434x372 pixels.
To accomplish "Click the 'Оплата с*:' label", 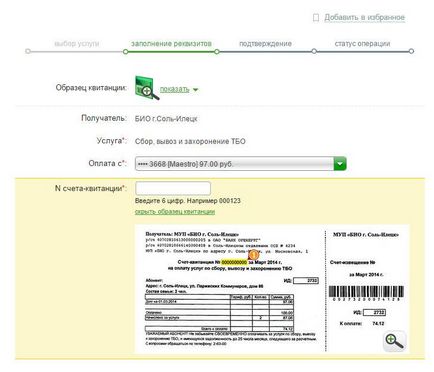I will tap(108, 163).
